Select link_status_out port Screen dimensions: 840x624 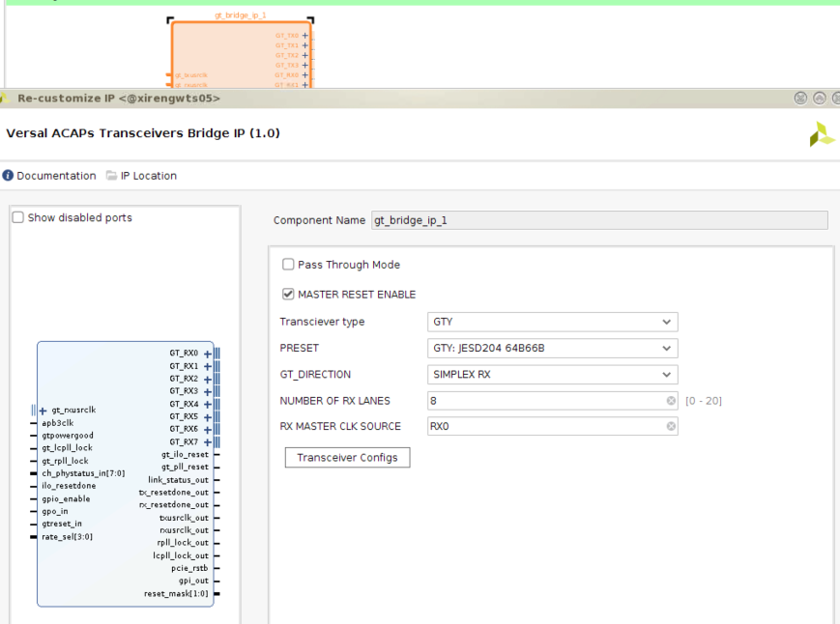click(179, 480)
